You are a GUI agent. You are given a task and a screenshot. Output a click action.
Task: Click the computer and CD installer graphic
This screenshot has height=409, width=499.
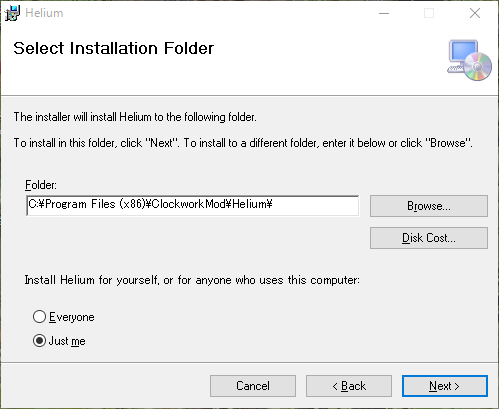tap(469, 60)
